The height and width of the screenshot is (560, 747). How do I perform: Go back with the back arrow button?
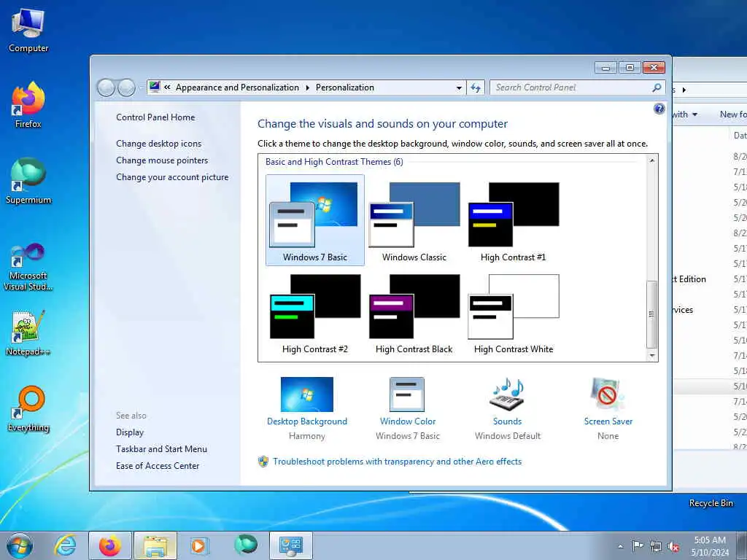pos(107,87)
